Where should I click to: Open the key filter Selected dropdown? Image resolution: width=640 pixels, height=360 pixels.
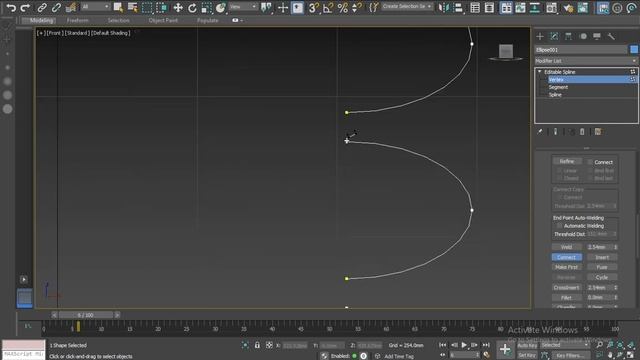565,345
